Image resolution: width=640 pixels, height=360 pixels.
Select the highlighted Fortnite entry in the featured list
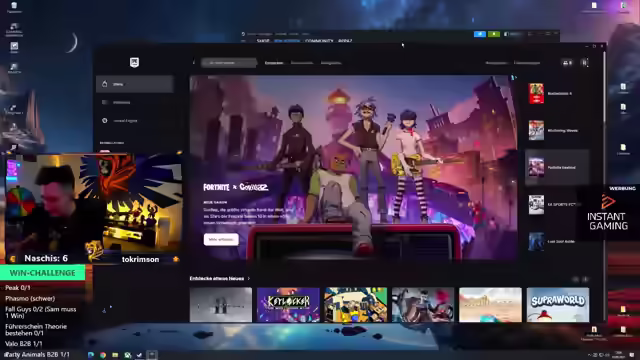557,167
